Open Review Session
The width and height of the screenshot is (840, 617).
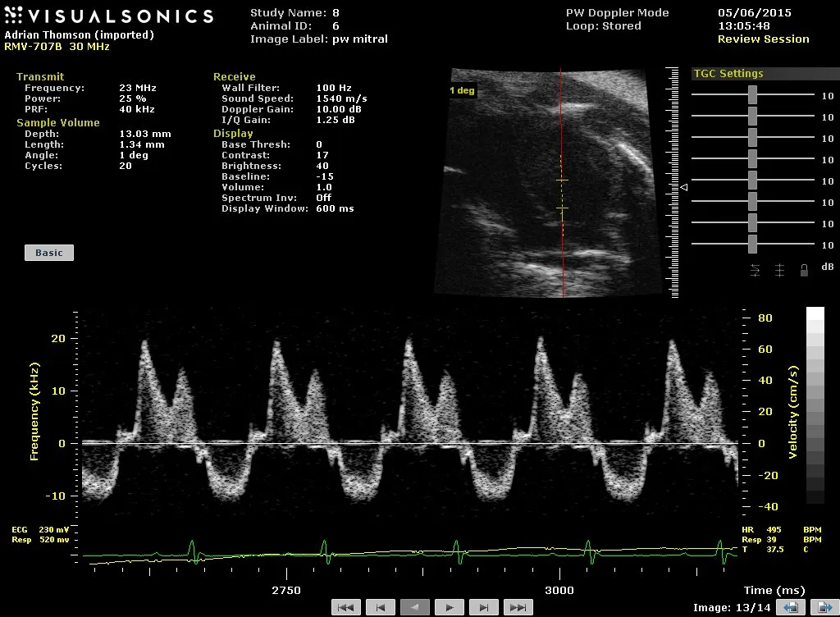pos(763,39)
